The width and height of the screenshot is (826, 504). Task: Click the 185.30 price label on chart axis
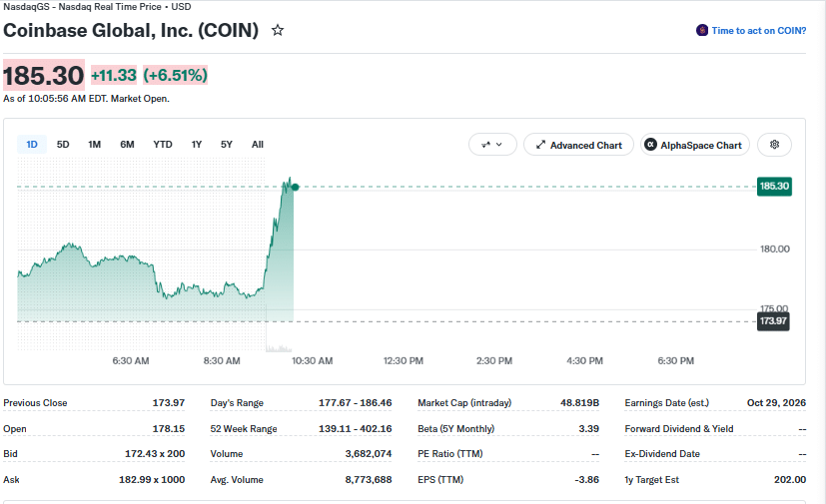(x=774, y=186)
